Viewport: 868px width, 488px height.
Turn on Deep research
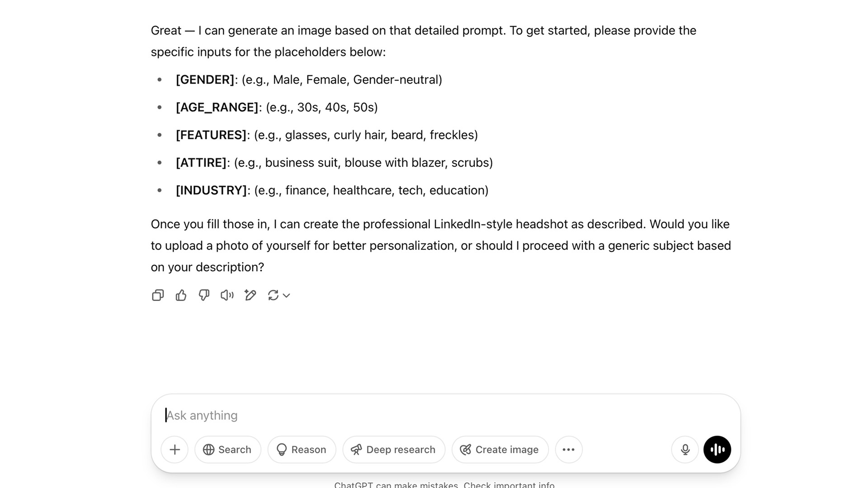pos(394,450)
